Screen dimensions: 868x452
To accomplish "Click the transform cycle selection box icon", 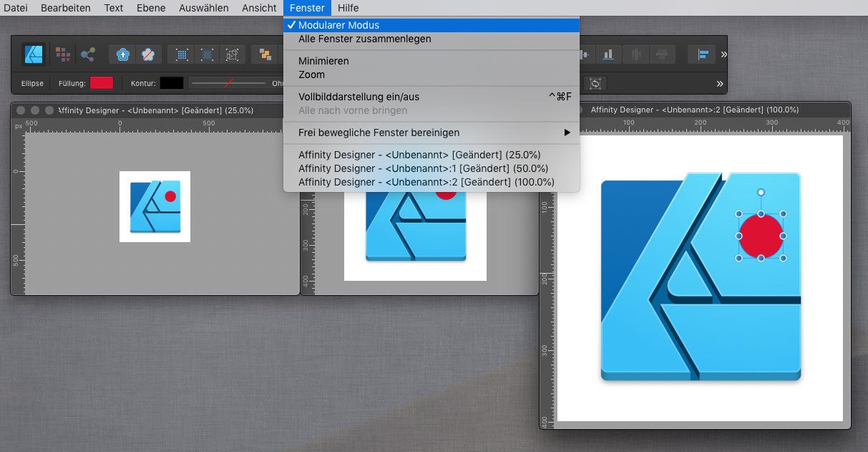I will pos(595,84).
